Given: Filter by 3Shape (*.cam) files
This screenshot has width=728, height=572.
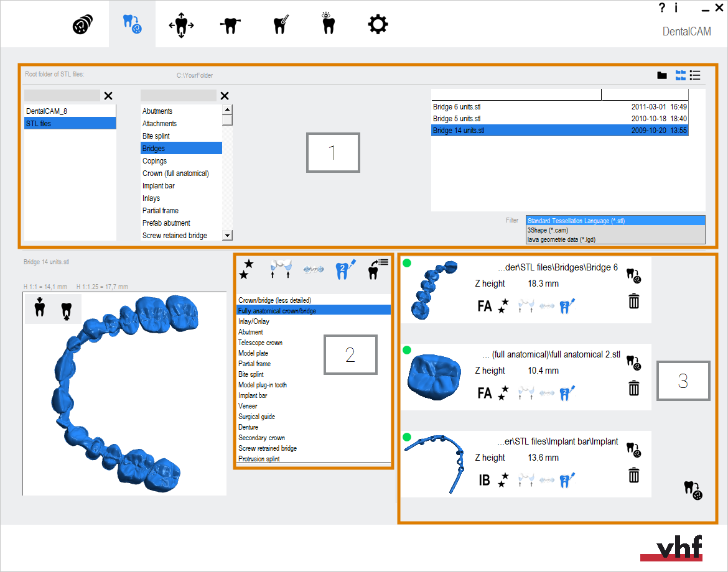Looking at the screenshot, I should point(615,230).
